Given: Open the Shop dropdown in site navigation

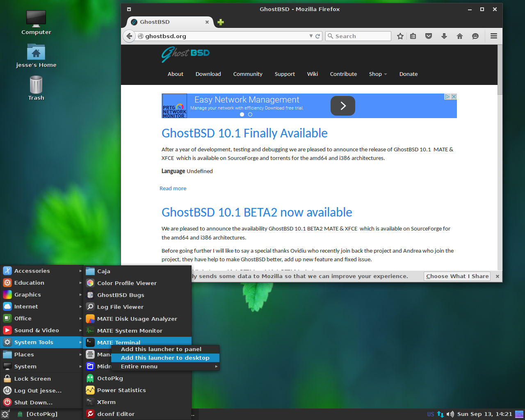Looking at the screenshot, I should [x=378, y=74].
